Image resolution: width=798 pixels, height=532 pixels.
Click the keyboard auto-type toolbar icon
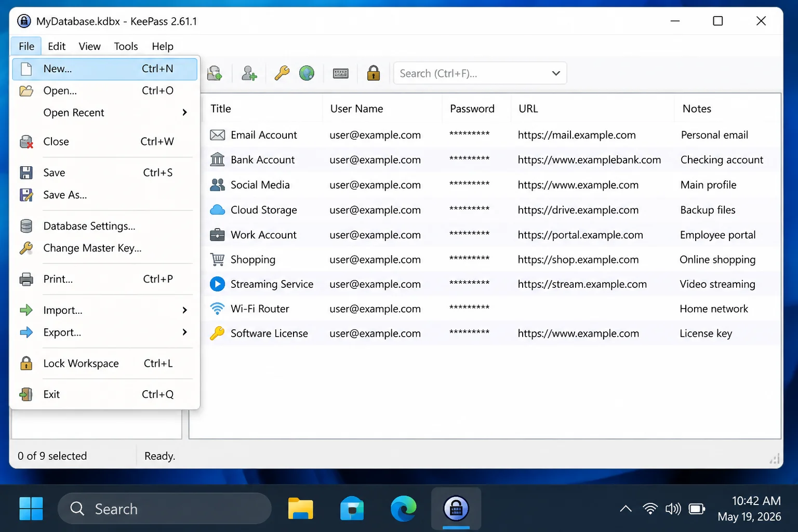tap(341, 73)
